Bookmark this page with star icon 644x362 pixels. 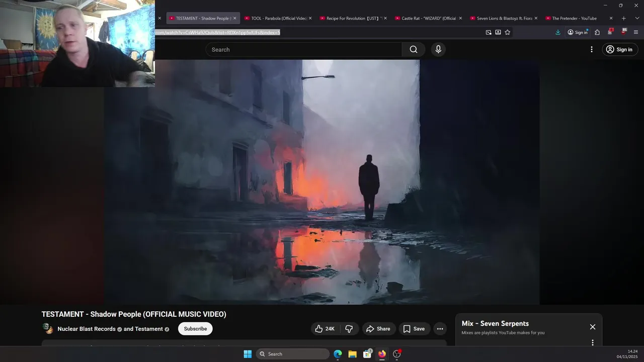(508, 32)
